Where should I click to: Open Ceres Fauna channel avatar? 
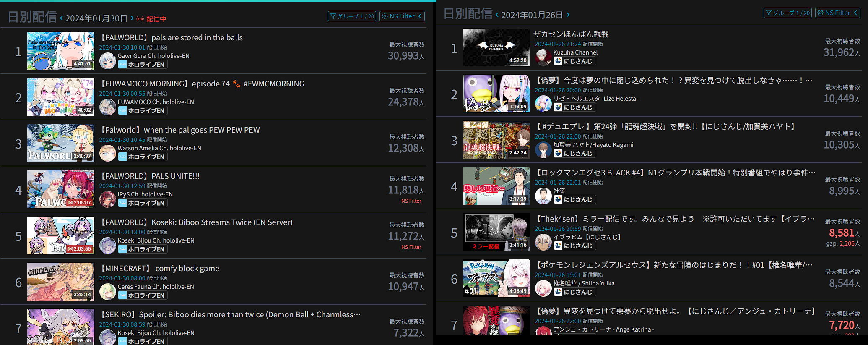107,291
